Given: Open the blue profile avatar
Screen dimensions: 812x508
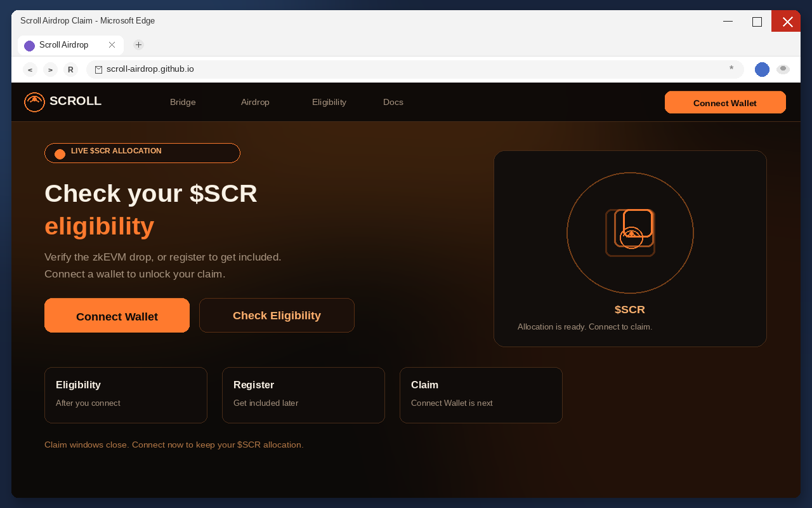Looking at the screenshot, I should point(762,70).
